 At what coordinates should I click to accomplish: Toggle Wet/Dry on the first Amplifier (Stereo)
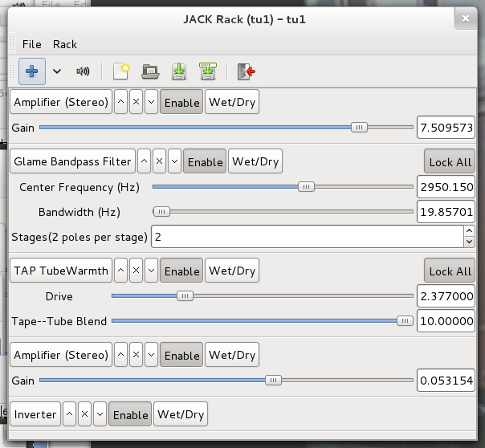(232, 102)
